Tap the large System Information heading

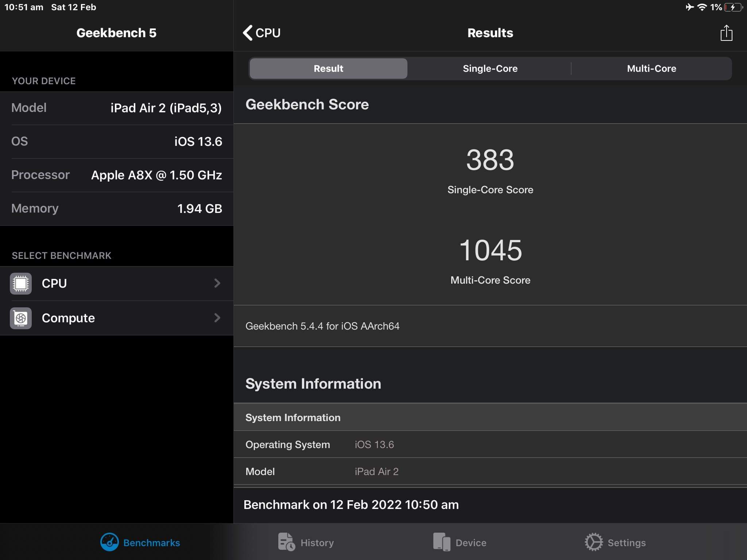(x=313, y=384)
